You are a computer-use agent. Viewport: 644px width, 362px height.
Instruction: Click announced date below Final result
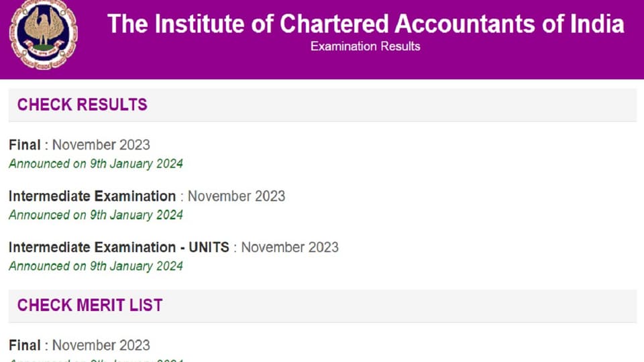click(x=96, y=164)
